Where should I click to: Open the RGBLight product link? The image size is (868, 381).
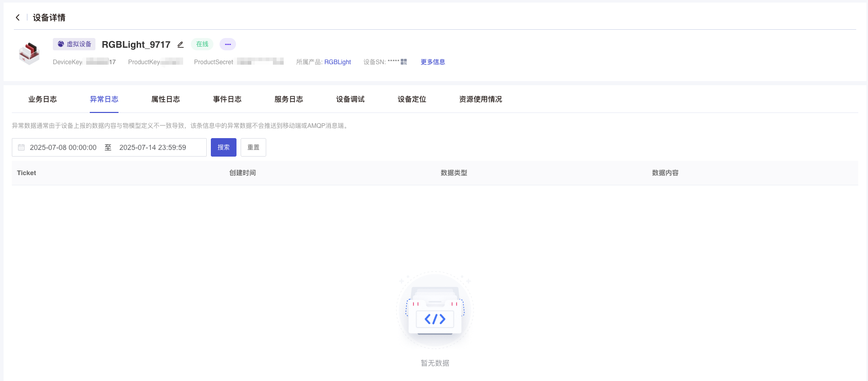click(x=338, y=62)
